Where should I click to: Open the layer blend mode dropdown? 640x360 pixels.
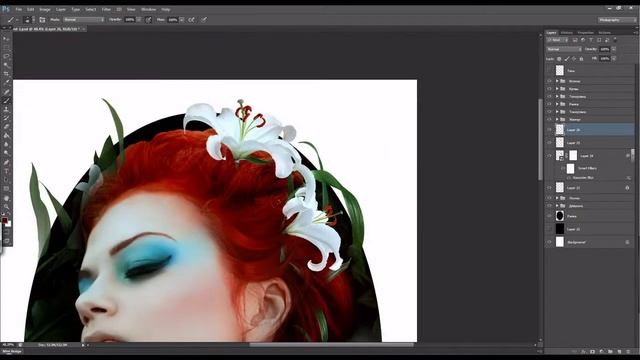pyautogui.click(x=564, y=49)
